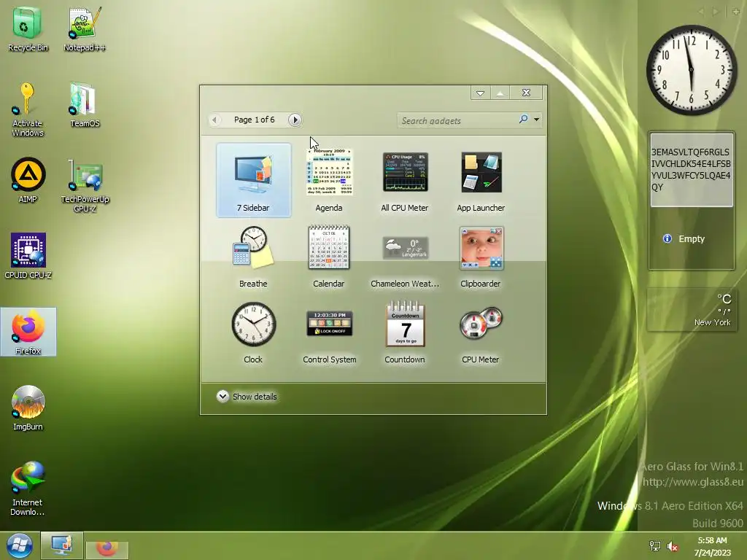Click the gallery window up-arrow button
The height and width of the screenshot is (560, 747).
click(500, 93)
